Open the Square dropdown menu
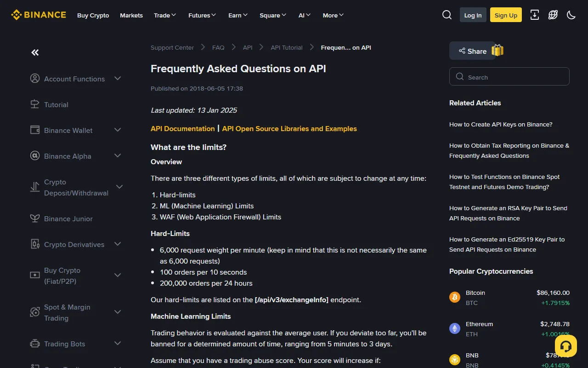The image size is (588, 368). click(x=273, y=15)
